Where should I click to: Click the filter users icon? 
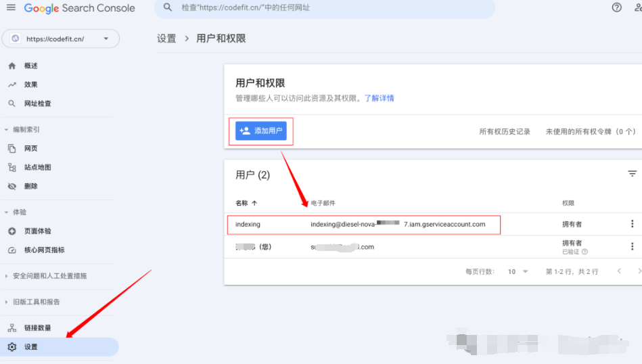tap(633, 174)
